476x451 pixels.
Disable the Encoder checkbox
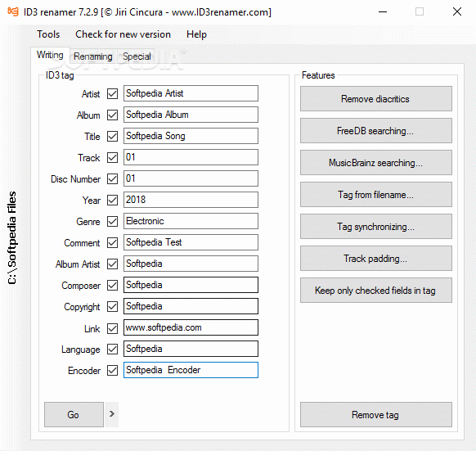[x=112, y=370]
